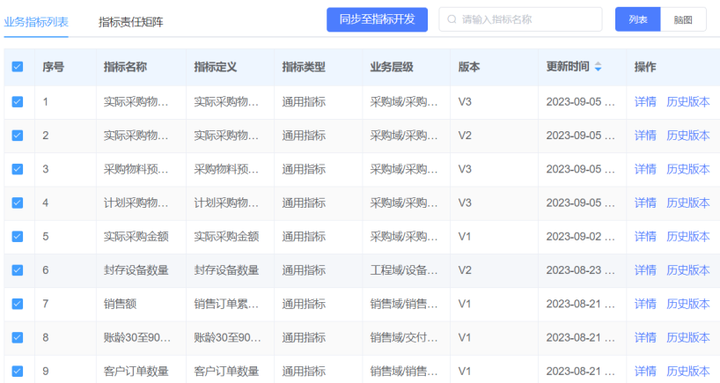Screen dimensions: 720x383
Task: Toggle the select-all header checkbox
Action: pos(17,67)
